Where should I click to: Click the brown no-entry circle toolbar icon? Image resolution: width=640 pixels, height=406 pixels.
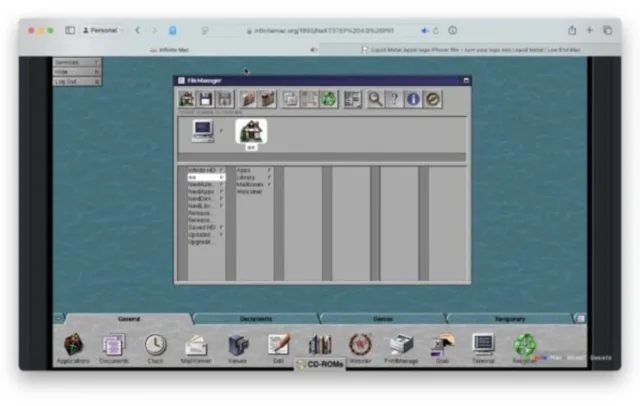[433, 99]
